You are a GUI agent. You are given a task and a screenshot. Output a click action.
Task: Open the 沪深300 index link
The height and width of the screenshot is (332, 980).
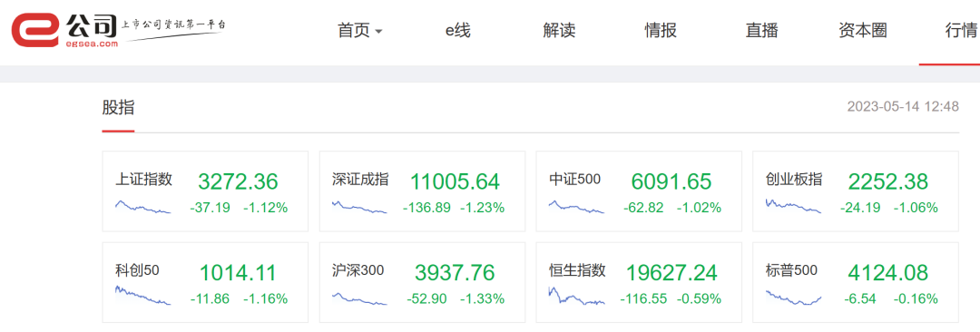click(358, 270)
